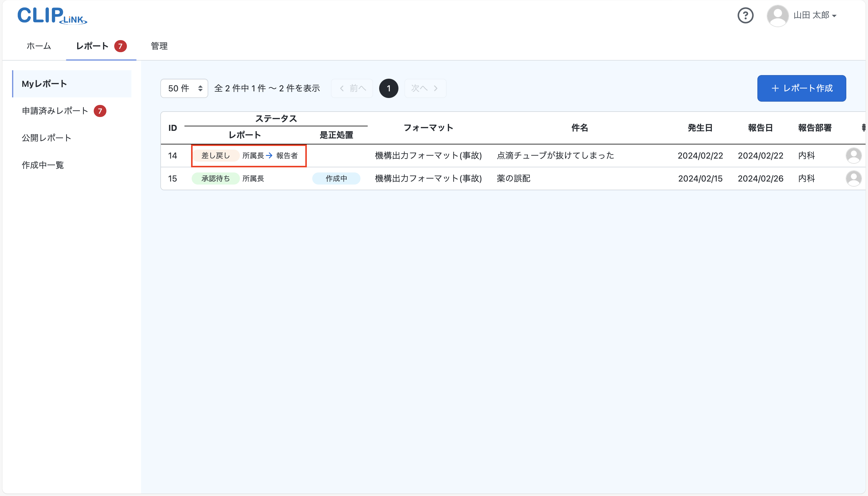This screenshot has width=868, height=496.
Task: Click page number 1 in pagination
Action: click(x=388, y=88)
